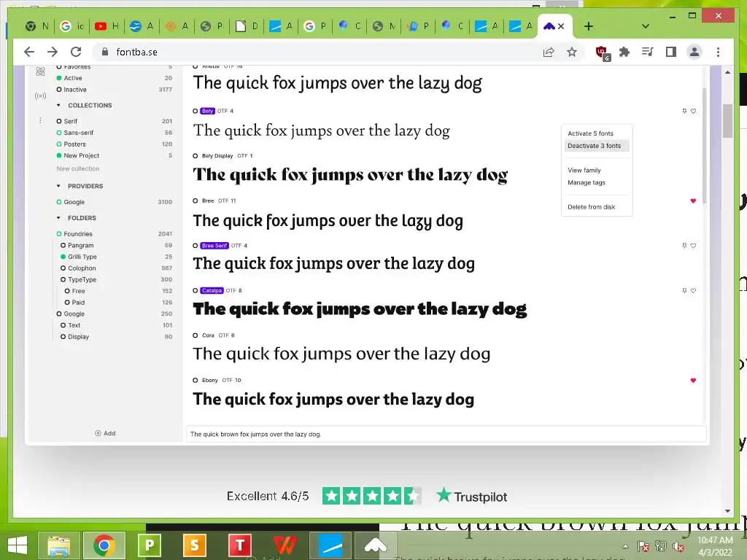Toggle activation circle for the Bree font
This screenshot has width=747, height=560.
(x=196, y=201)
